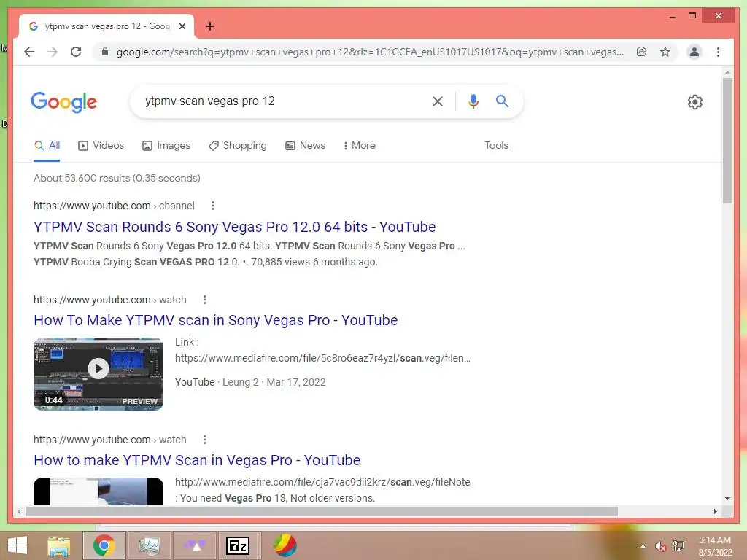Close the ytpmv scan vegas tab

coord(182,26)
